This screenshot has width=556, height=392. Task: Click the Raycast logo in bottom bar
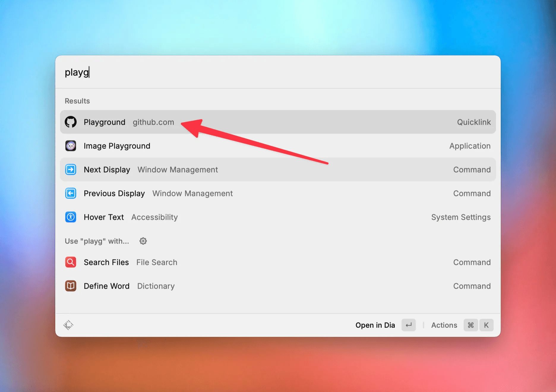point(68,325)
